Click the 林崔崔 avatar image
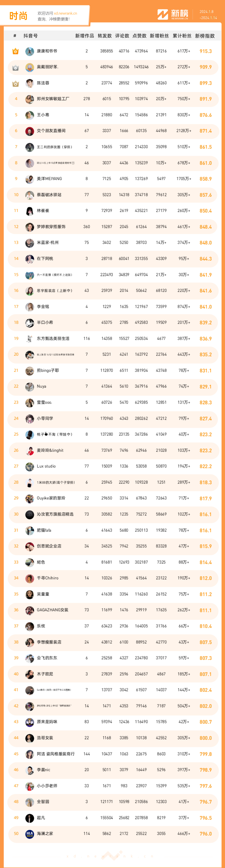The image size is (225, 868). 30,211
